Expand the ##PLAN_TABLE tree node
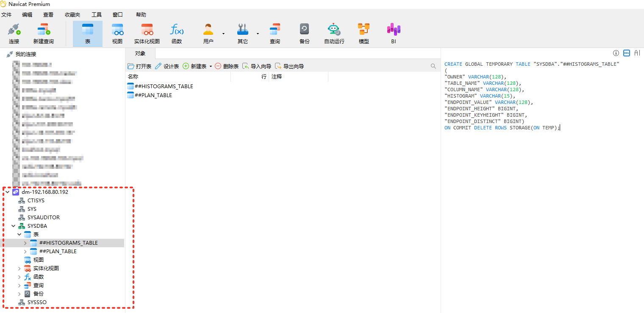The height and width of the screenshot is (313, 644). [x=25, y=252]
